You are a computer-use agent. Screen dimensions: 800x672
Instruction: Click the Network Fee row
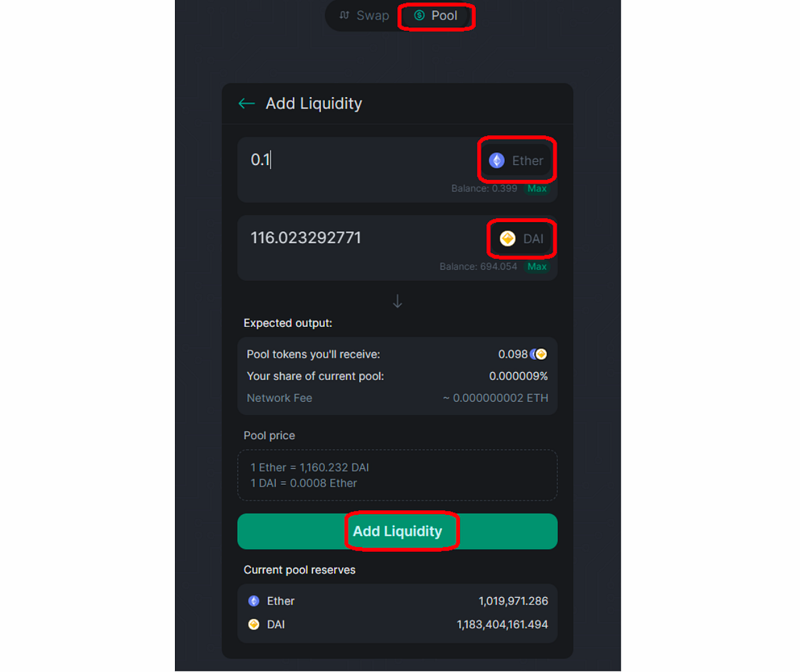click(x=397, y=398)
